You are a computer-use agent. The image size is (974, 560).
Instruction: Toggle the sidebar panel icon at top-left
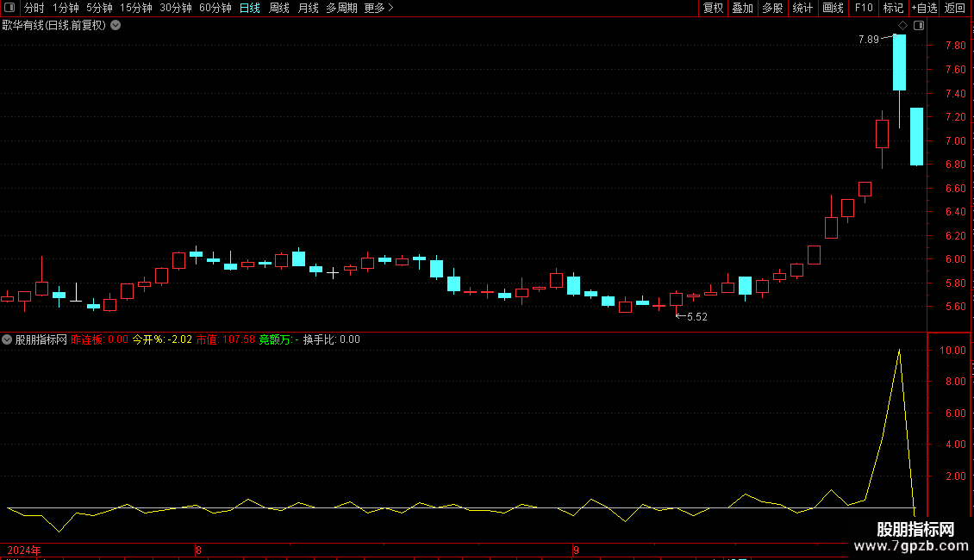[9, 8]
